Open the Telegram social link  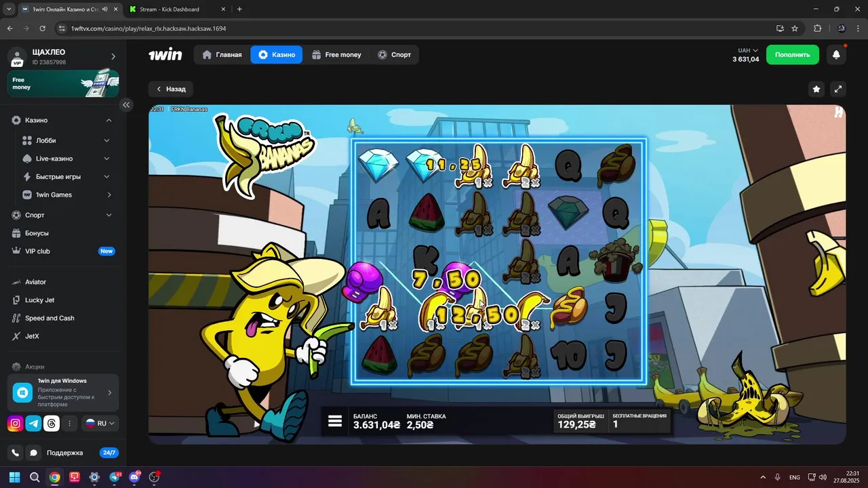tap(33, 424)
